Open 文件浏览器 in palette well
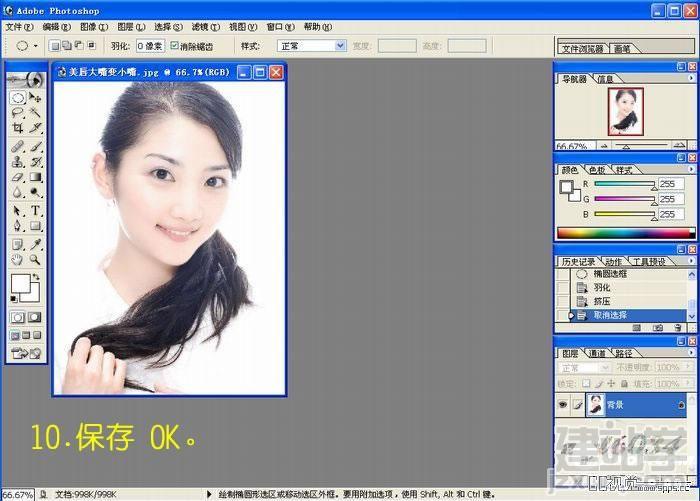 click(x=583, y=49)
